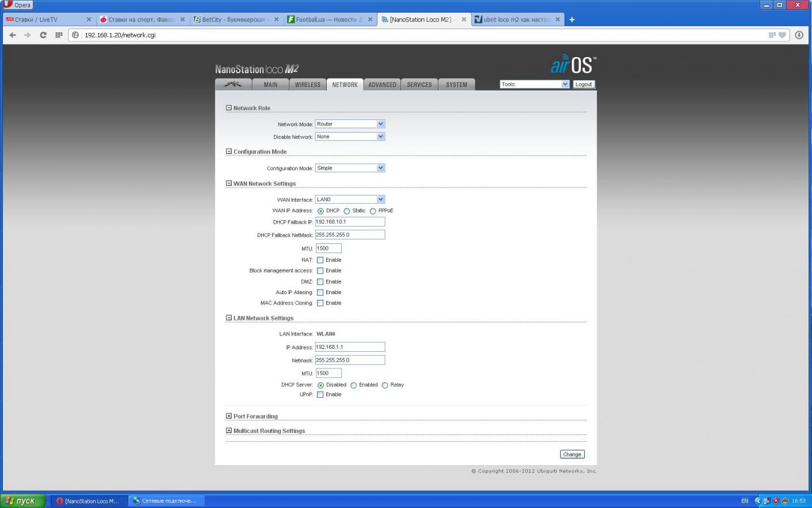Close the BetCity tab
The image size is (812, 508).
[x=276, y=20]
